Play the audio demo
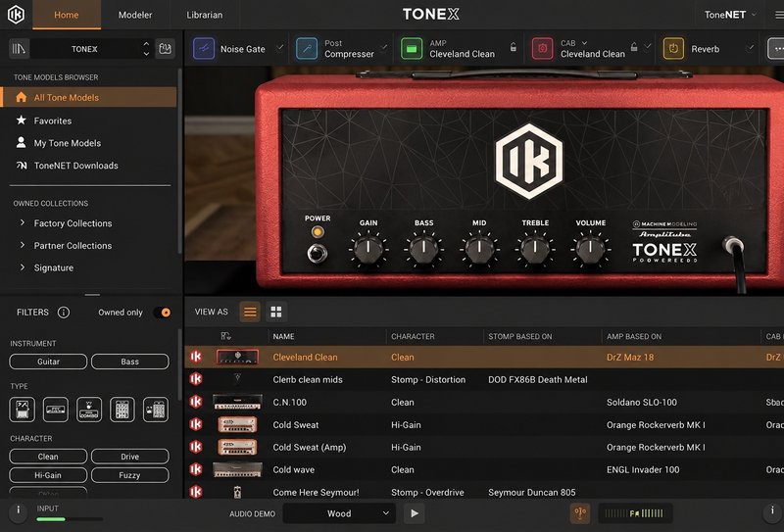Viewport: 784px width, 532px height. 415,513
